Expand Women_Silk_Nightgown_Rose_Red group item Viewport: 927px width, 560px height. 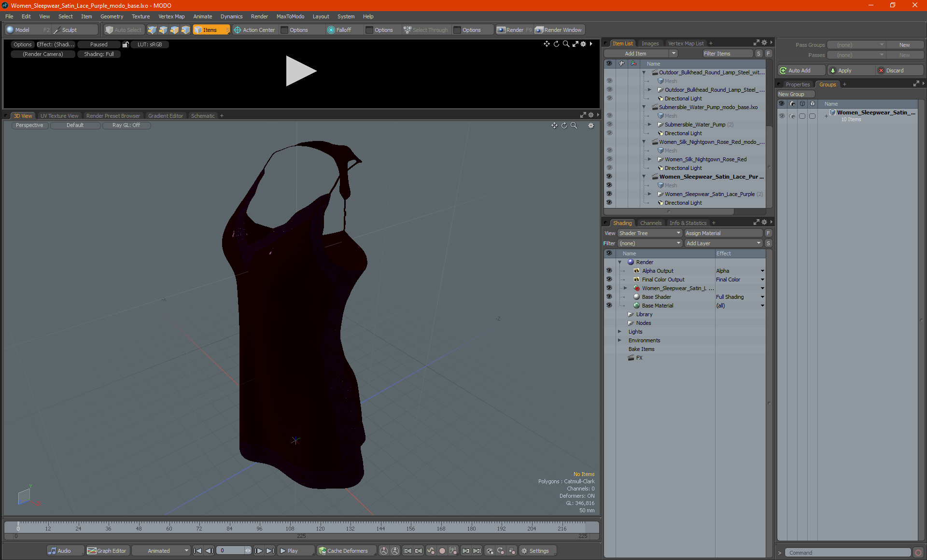coord(649,159)
